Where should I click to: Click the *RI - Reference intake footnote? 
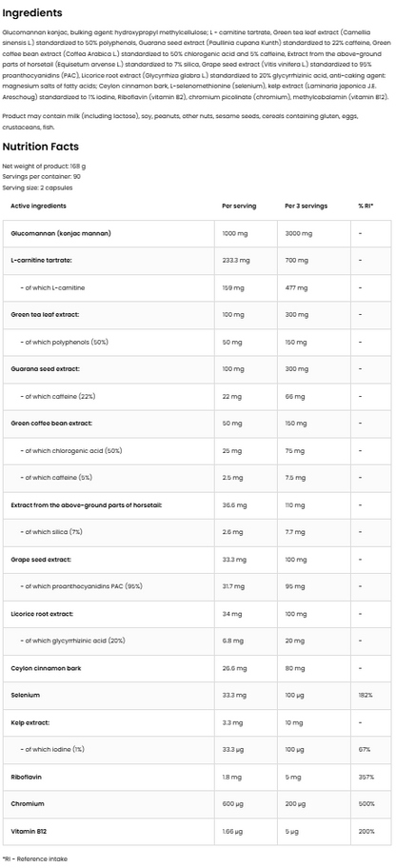pyautogui.click(x=35, y=858)
